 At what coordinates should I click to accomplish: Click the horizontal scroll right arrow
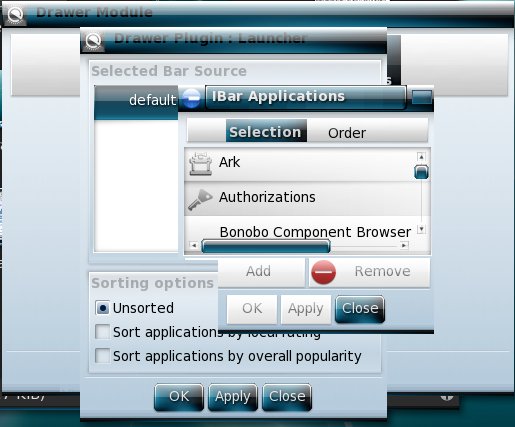point(404,245)
